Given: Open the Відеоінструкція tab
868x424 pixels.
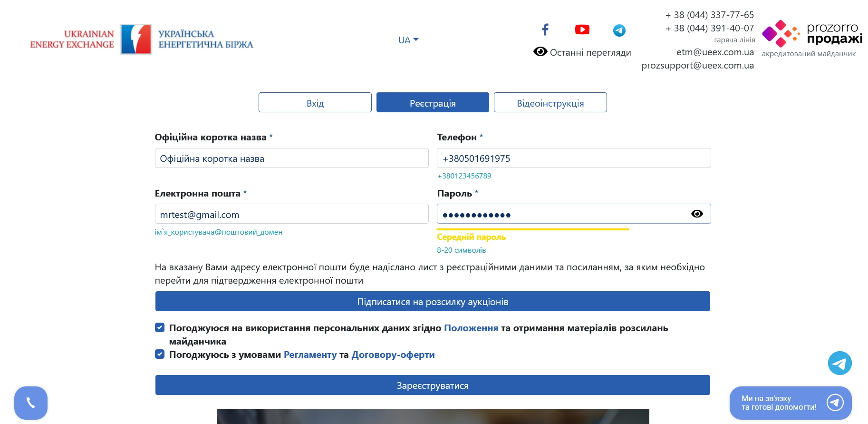Looking at the screenshot, I should pyautogui.click(x=550, y=102).
